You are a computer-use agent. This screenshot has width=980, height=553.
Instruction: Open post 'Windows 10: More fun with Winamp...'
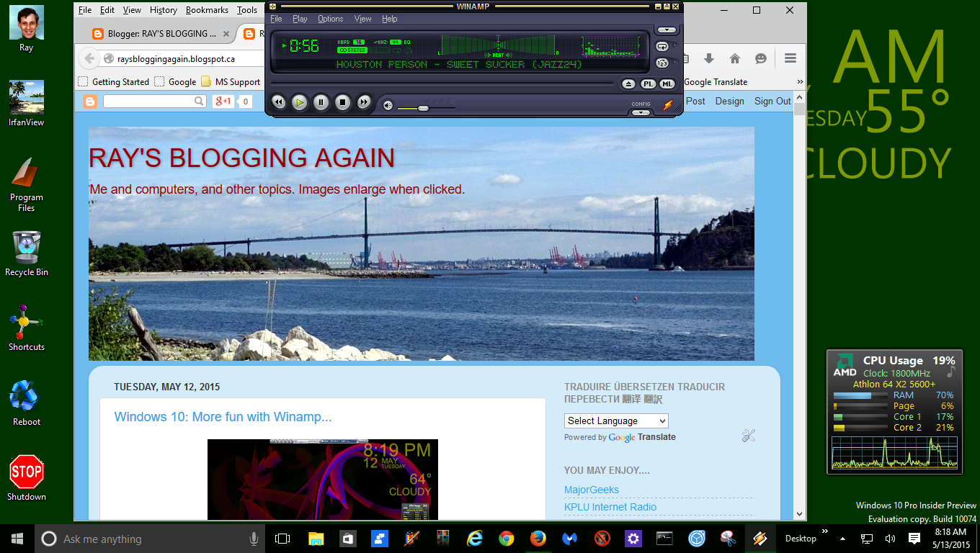click(223, 417)
